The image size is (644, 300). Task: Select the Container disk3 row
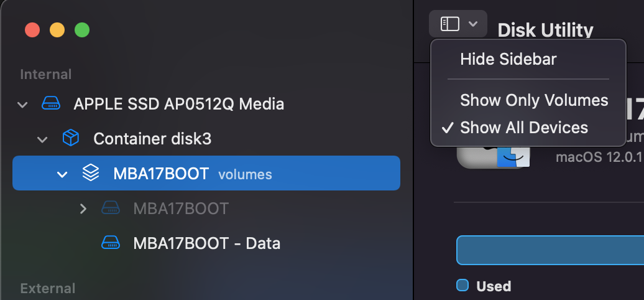pyautogui.click(x=206, y=139)
